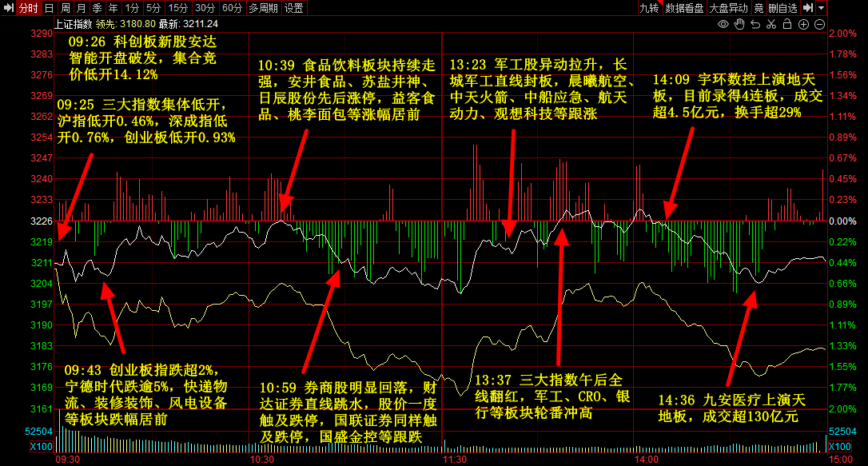Select the hand pan tool
The width and height of the screenshot is (868, 466).
click(x=739, y=25)
